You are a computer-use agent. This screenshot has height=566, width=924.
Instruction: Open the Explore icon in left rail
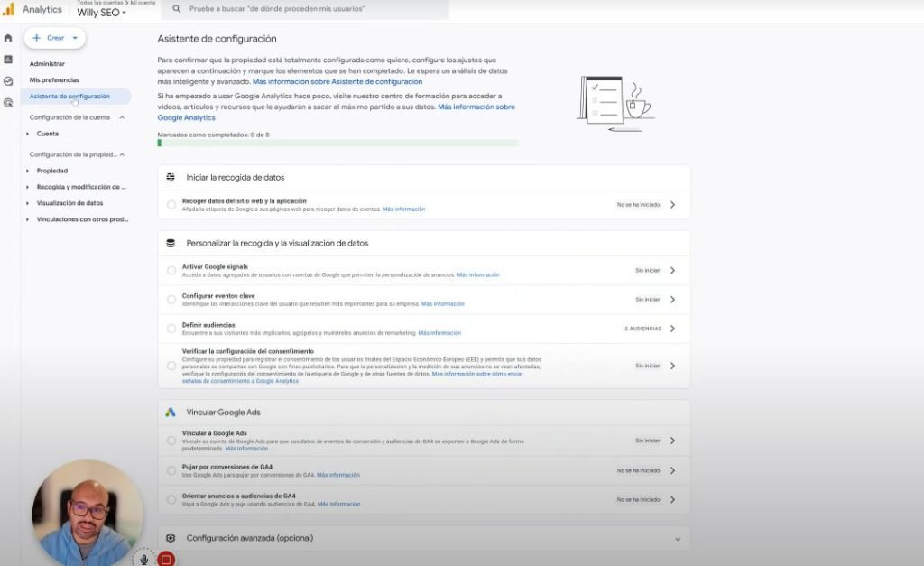click(7, 80)
